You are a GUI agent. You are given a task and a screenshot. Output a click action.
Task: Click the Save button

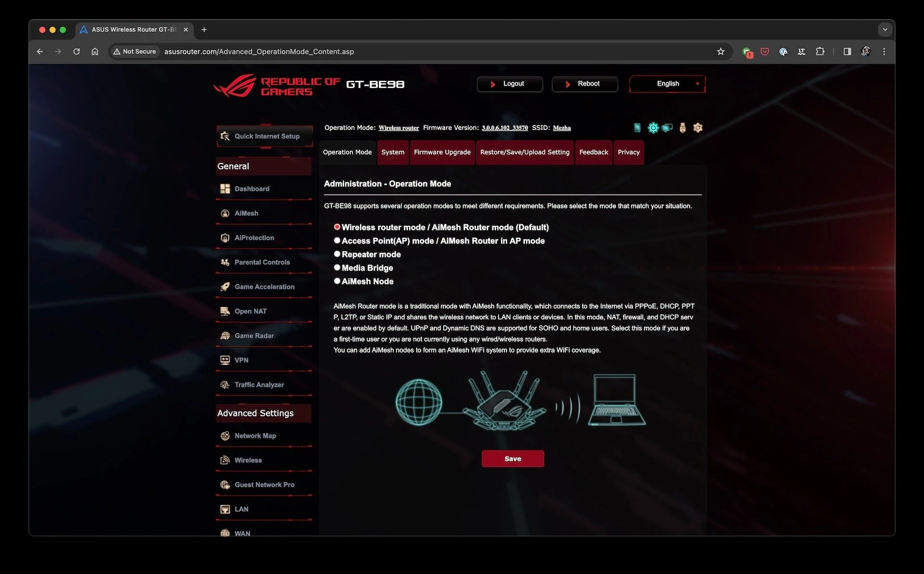click(513, 459)
